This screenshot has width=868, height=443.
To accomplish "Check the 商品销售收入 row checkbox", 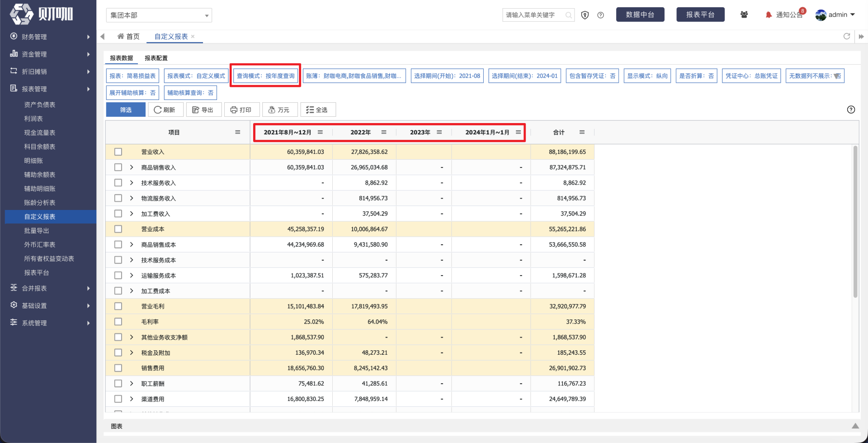I will click(x=118, y=167).
